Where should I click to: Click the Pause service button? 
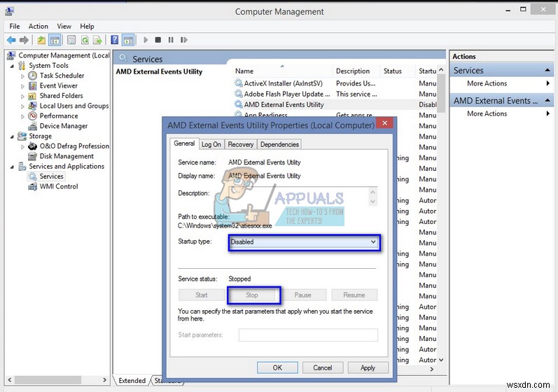[x=303, y=295]
